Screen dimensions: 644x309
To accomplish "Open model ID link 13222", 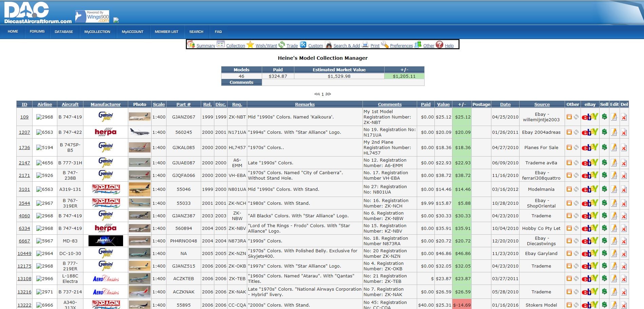I will point(24,305).
